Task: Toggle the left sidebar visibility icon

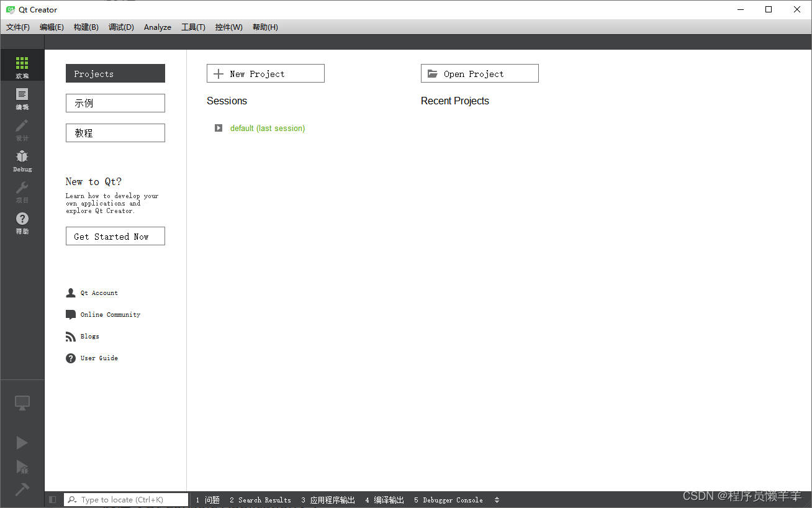Action: tap(53, 499)
